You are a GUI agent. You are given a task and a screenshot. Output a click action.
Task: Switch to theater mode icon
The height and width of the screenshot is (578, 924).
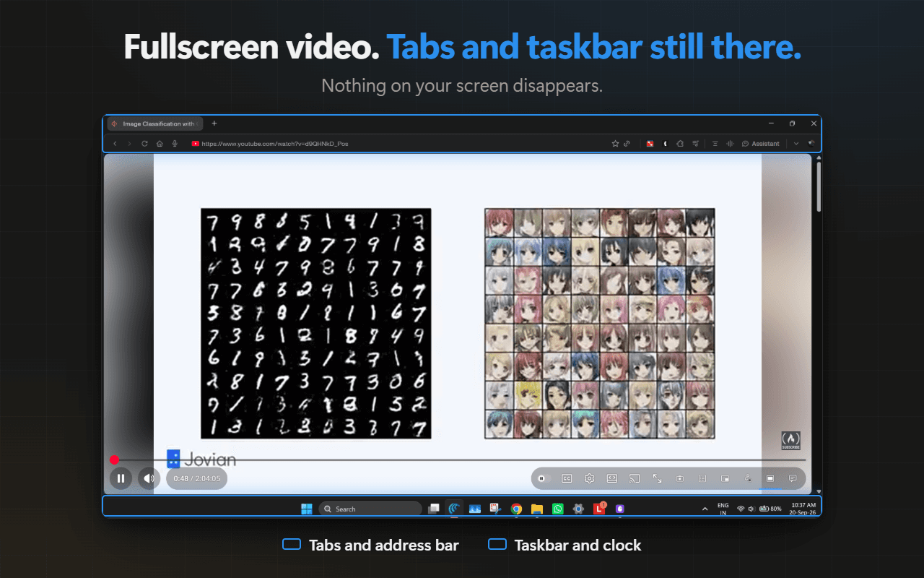612,478
